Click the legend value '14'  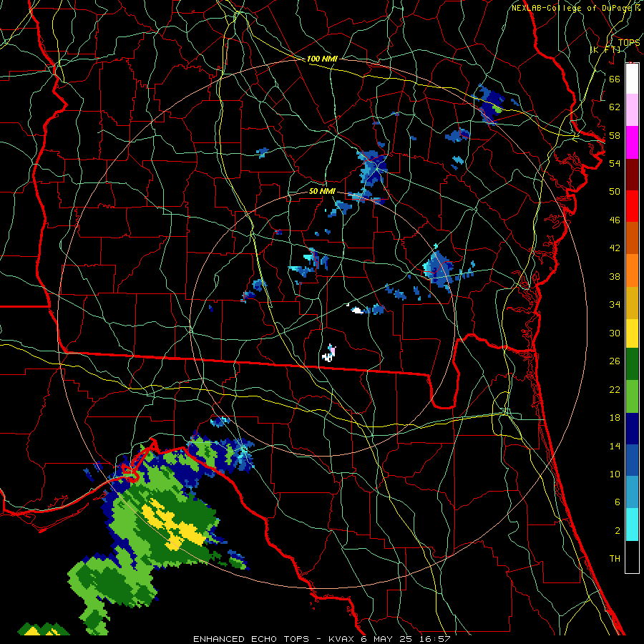(x=615, y=447)
